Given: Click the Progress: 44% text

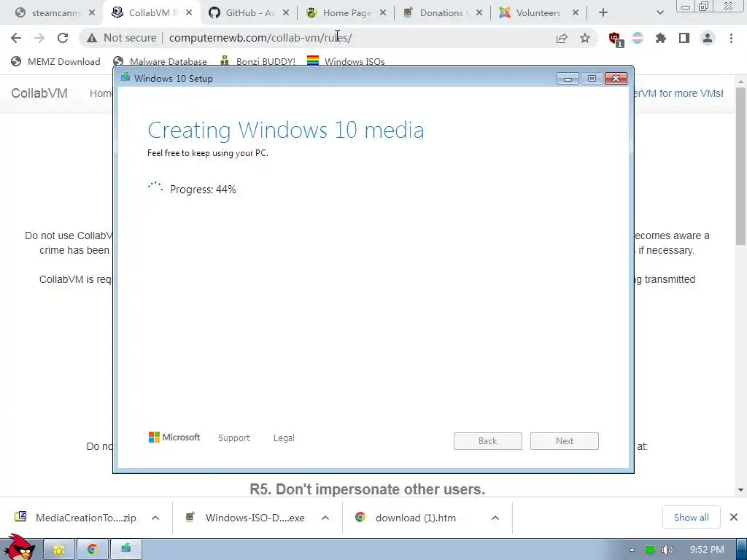Looking at the screenshot, I should click(x=203, y=190).
